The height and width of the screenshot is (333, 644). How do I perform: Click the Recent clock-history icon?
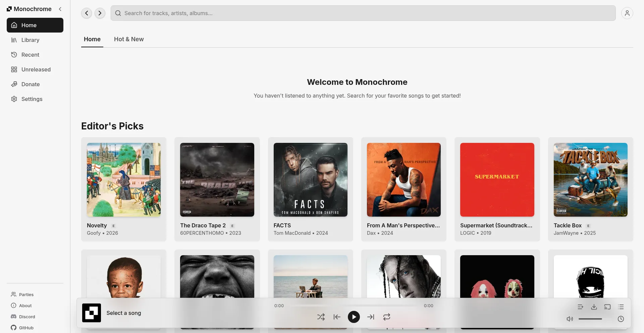14,55
